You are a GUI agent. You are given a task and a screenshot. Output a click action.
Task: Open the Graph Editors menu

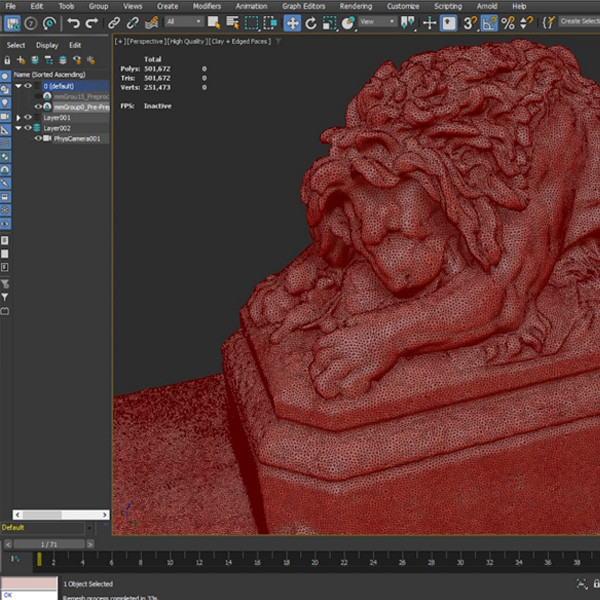pos(303,6)
